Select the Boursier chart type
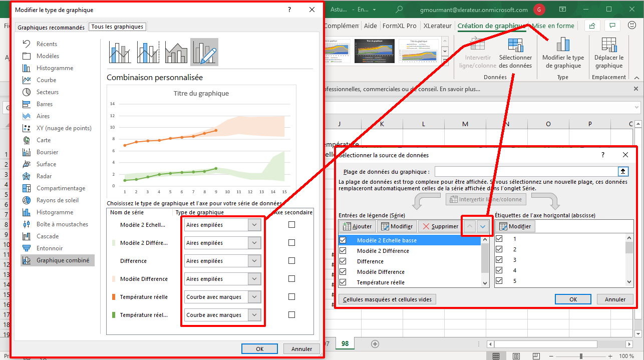Viewport: 644px width, 360px height. tap(47, 152)
